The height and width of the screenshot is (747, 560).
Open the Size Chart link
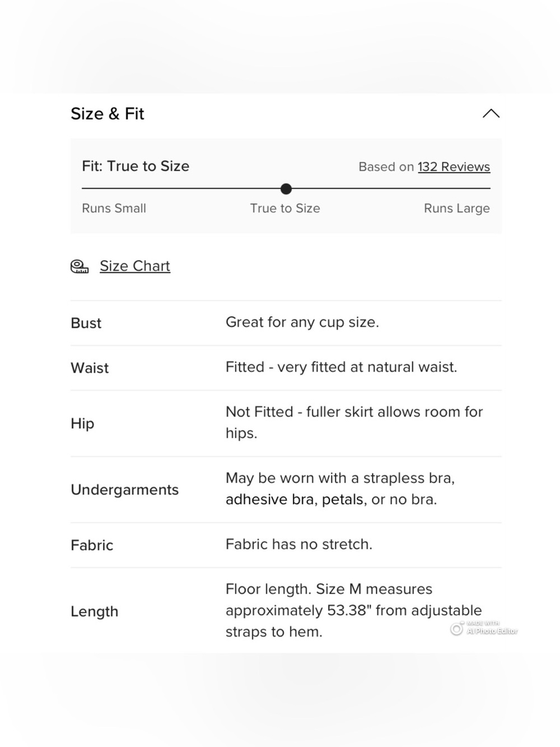click(x=135, y=266)
